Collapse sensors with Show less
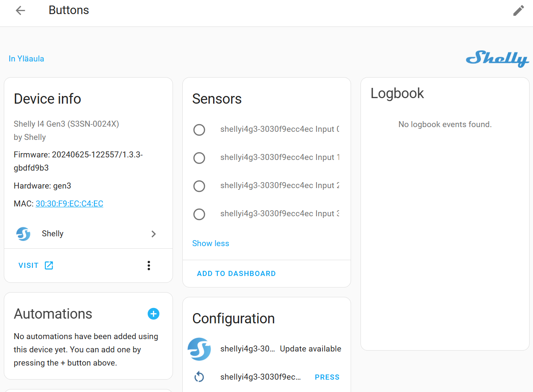This screenshot has height=392, width=533. (x=211, y=243)
